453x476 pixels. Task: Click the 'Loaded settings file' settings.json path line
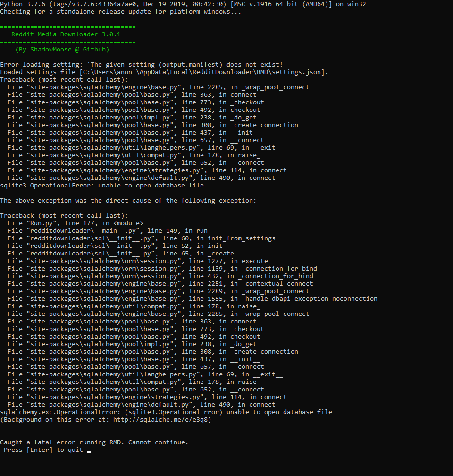click(x=164, y=72)
